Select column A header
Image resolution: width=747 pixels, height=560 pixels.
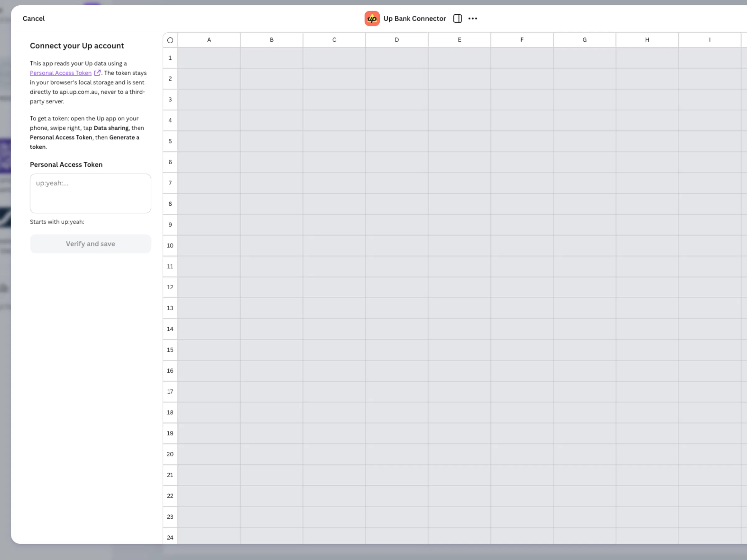209,40
